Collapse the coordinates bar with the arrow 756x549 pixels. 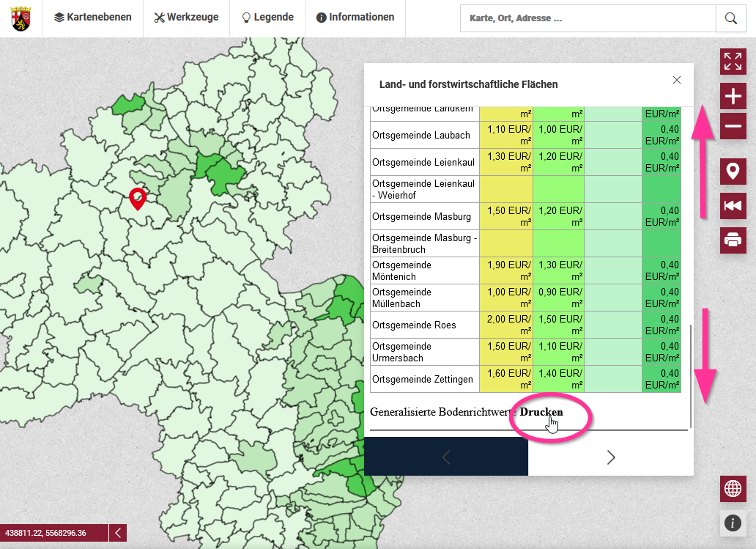[117, 533]
